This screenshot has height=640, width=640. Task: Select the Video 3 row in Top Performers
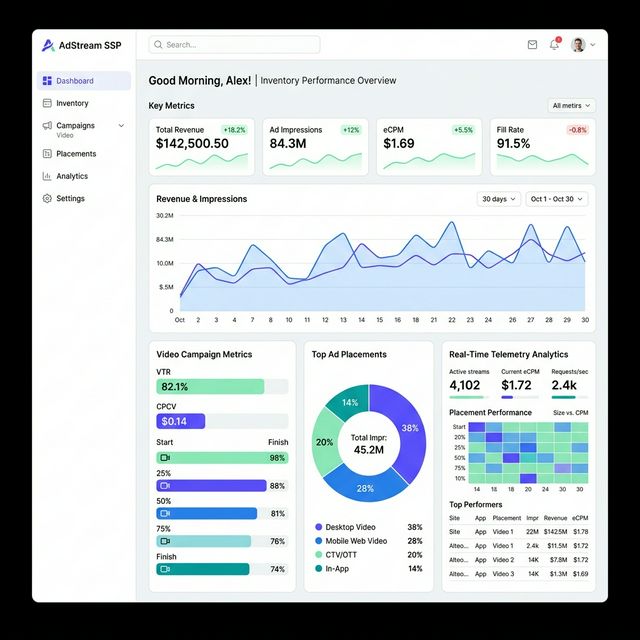[518, 574]
